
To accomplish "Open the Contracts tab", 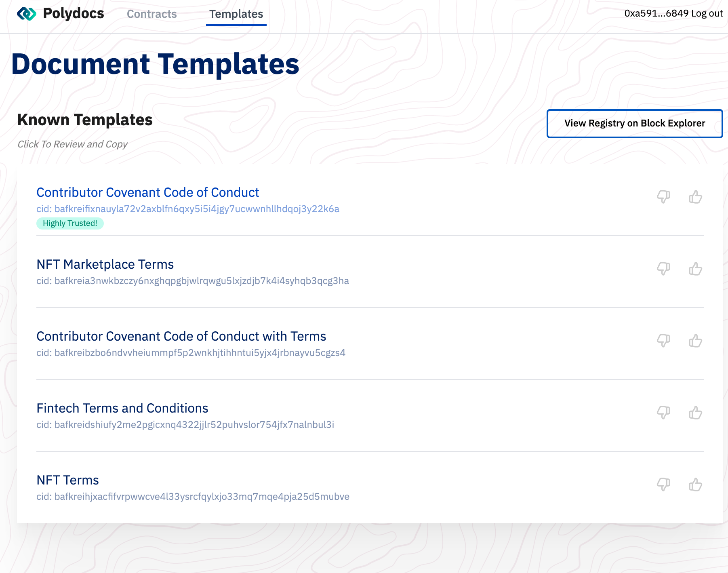I will pos(151,14).
